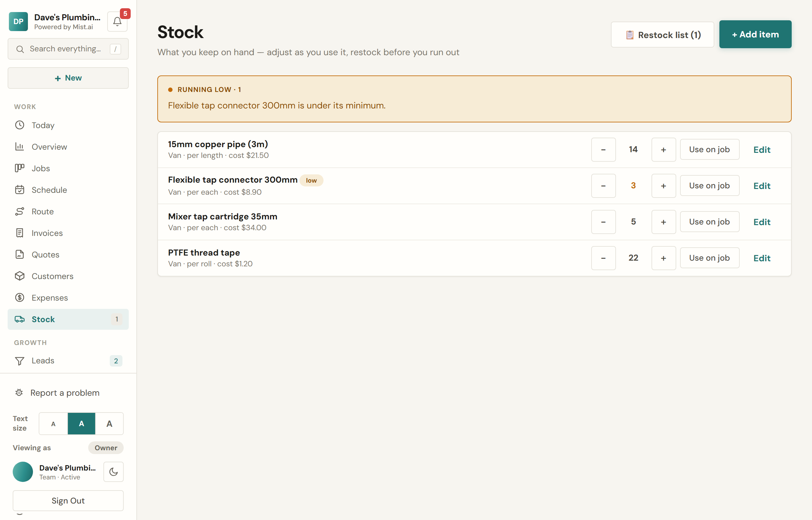Go to Customers
This screenshot has height=520, width=812.
(x=68, y=276)
